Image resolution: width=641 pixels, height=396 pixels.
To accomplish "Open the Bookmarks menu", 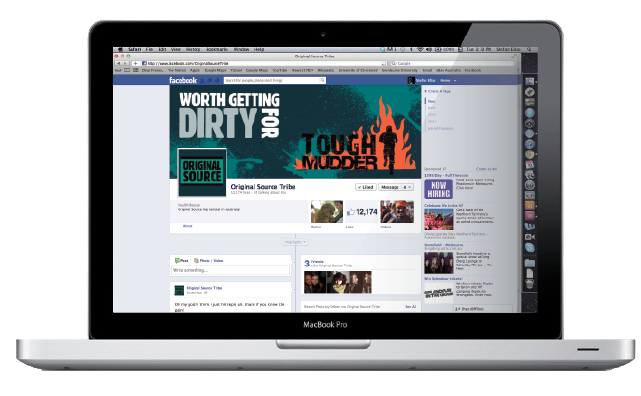I will [217, 49].
